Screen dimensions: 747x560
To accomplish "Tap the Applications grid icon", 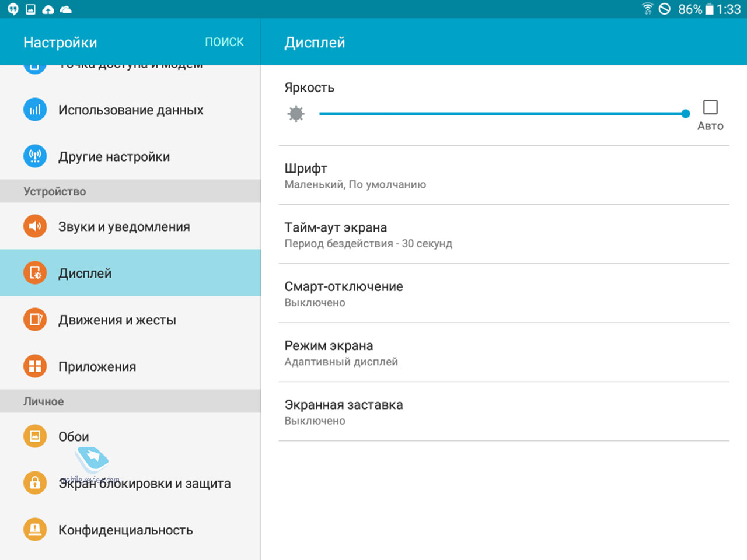I will point(35,366).
